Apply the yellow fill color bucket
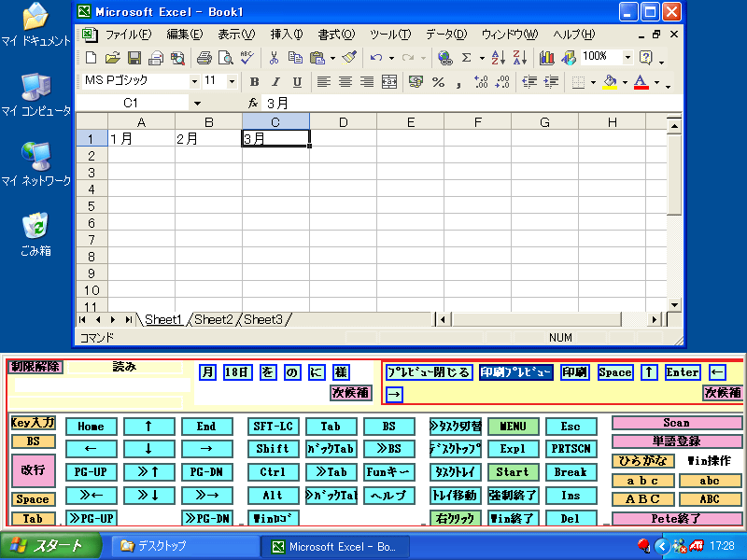Viewport: 747px width, 560px height. (x=610, y=82)
